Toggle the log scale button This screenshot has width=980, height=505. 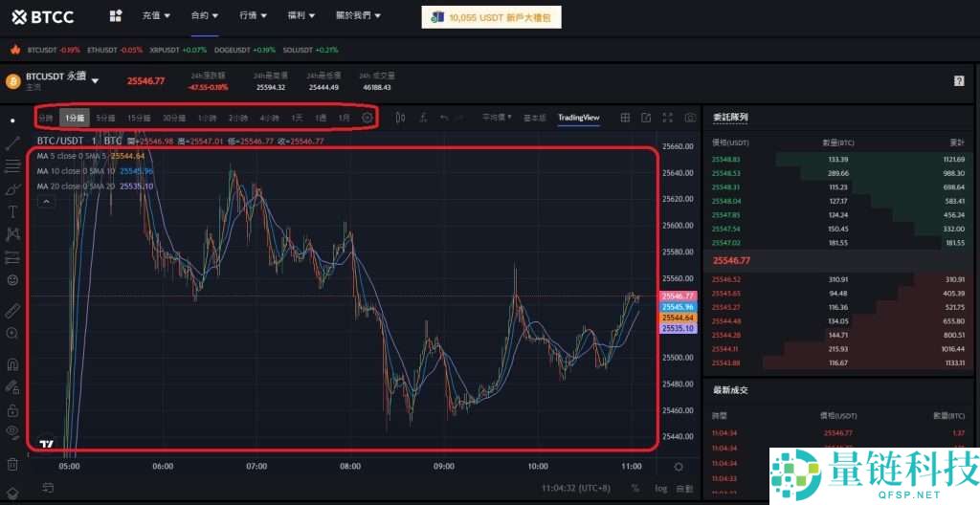point(660,488)
